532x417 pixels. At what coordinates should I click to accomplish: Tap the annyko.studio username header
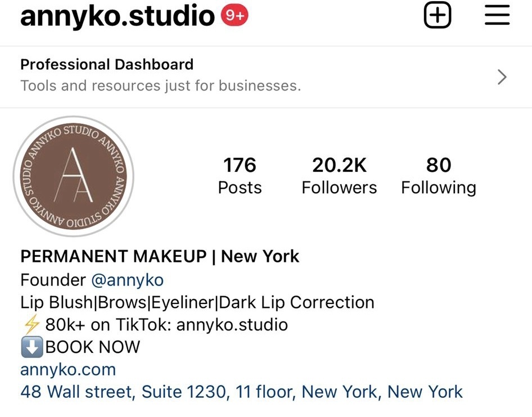(x=118, y=16)
